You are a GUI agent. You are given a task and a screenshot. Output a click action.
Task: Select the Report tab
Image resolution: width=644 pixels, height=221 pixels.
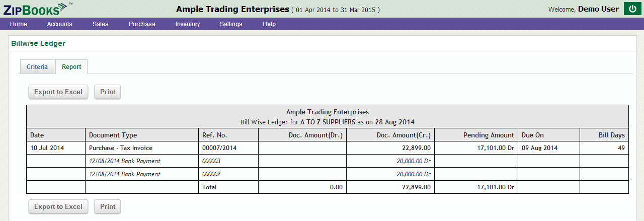pyautogui.click(x=71, y=67)
